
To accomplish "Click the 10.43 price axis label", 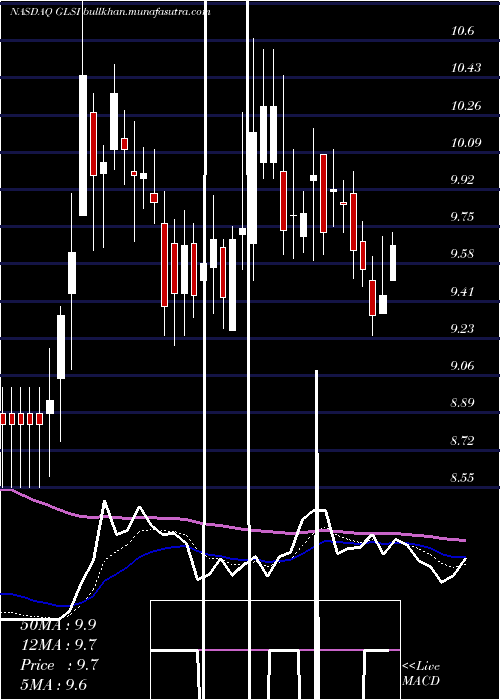I will [x=466, y=68].
